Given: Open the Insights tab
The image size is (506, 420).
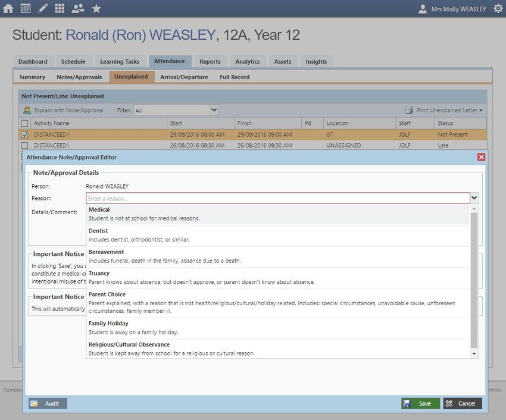Looking at the screenshot, I should (x=316, y=62).
